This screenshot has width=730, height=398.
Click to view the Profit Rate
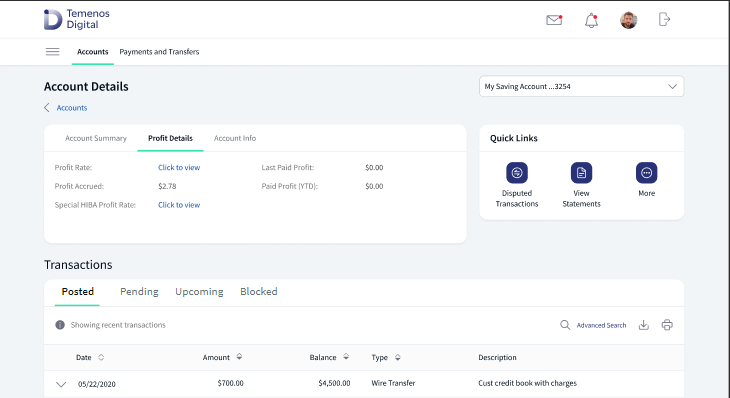(x=179, y=168)
